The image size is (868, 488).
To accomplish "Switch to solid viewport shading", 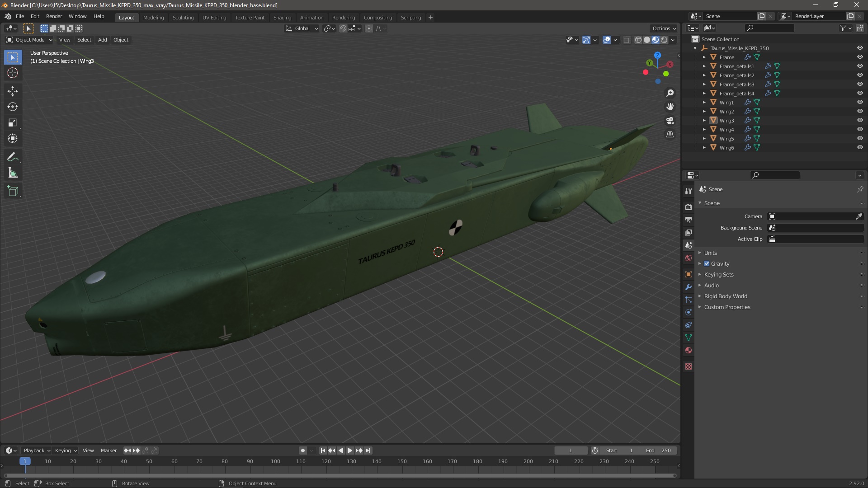I will tap(647, 40).
